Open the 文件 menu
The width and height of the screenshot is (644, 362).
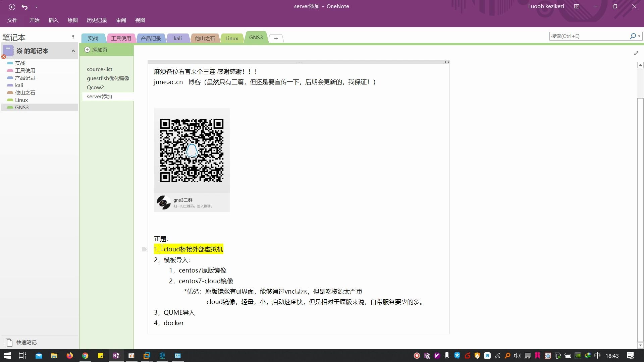12,20
